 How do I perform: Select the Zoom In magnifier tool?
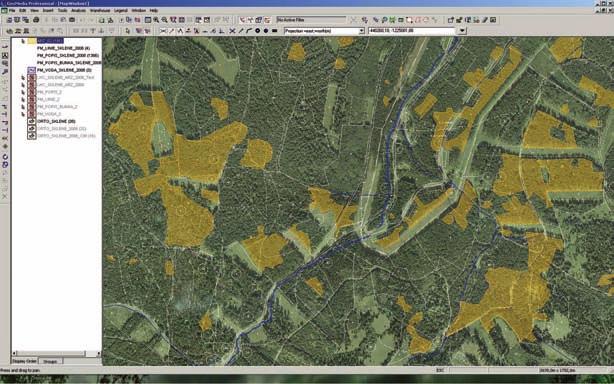156,20
